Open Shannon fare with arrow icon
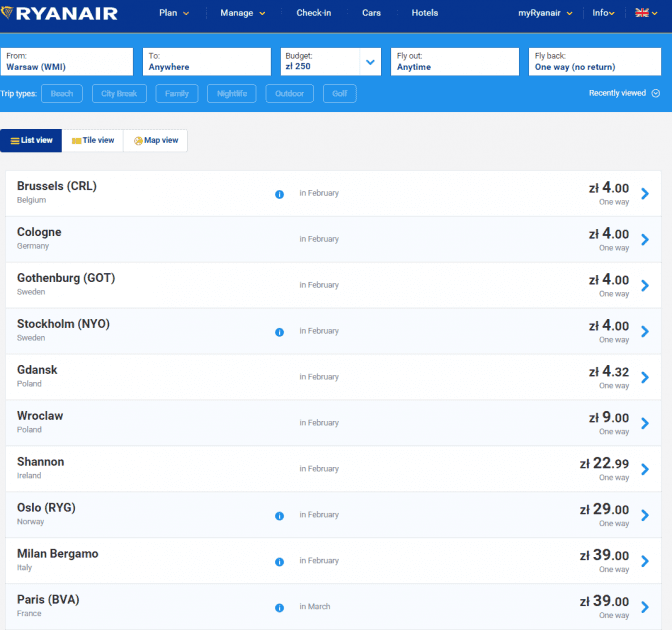This screenshot has height=630, width=672. pyautogui.click(x=645, y=470)
